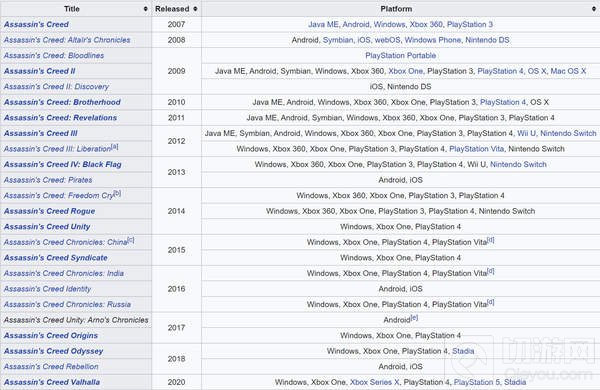
Task: Open Stadia link in Odyssey row
Action: click(x=463, y=351)
